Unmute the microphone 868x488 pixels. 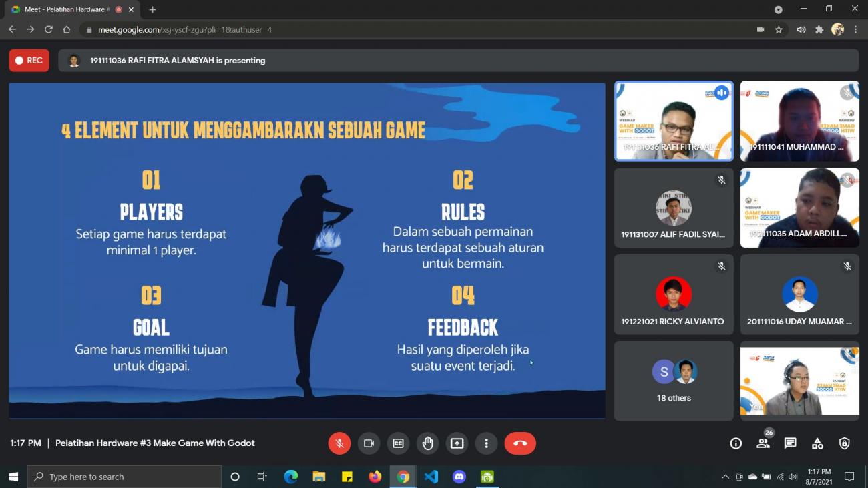[339, 443]
